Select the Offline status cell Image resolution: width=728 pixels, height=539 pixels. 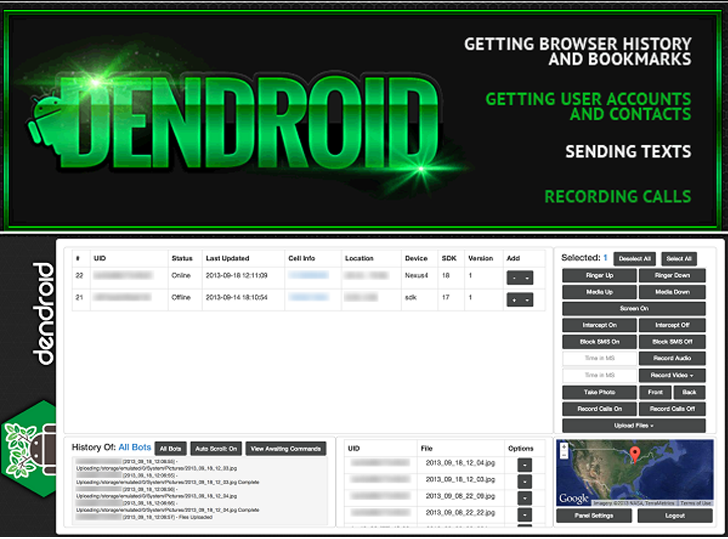click(181, 297)
